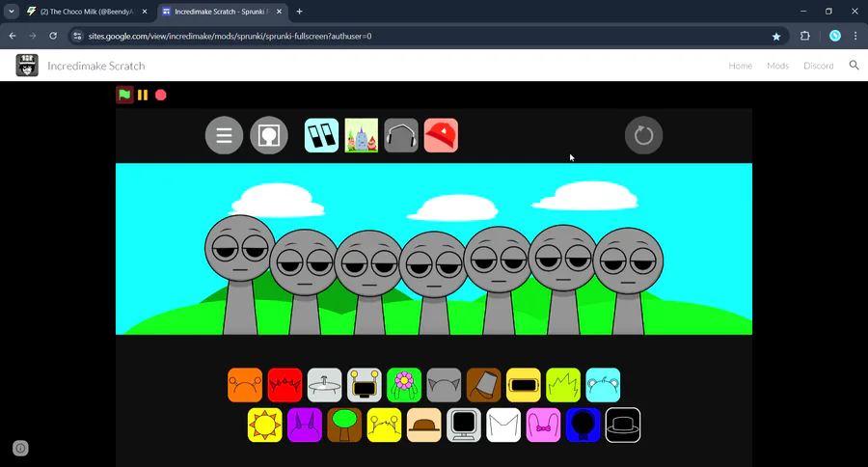Pick the brown tree sound icon
The image size is (868, 467).
click(344, 425)
